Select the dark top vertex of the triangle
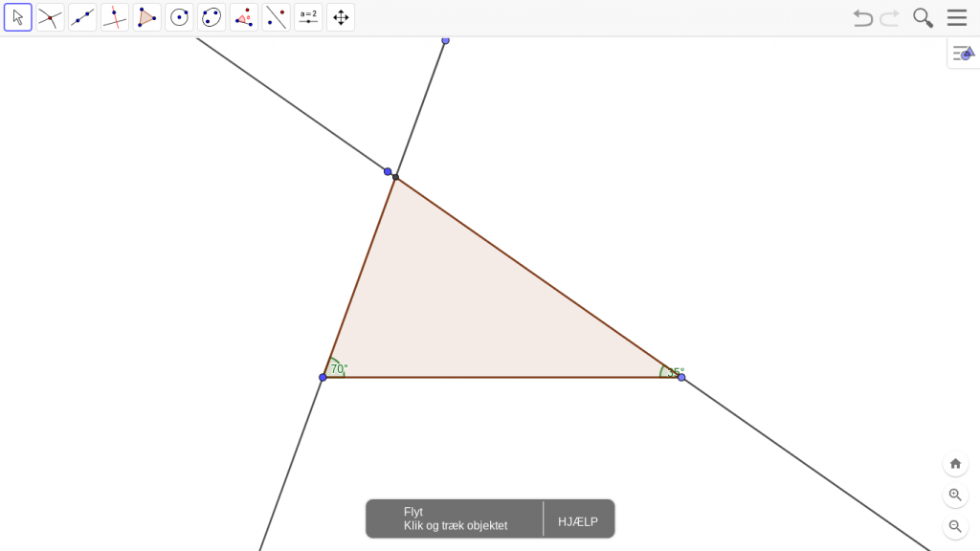Image resolution: width=980 pixels, height=551 pixels. (395, 177)
